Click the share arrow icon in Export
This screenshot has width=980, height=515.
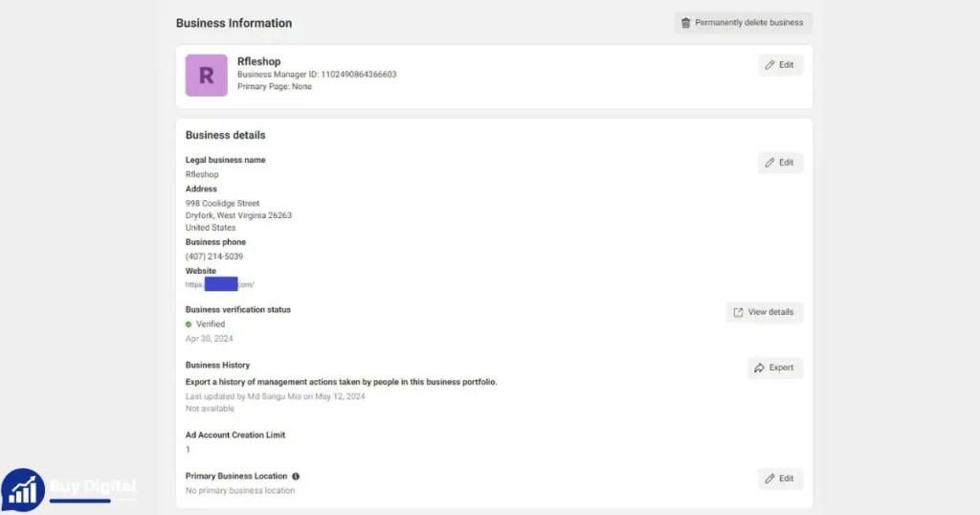(x=759, y=368)
